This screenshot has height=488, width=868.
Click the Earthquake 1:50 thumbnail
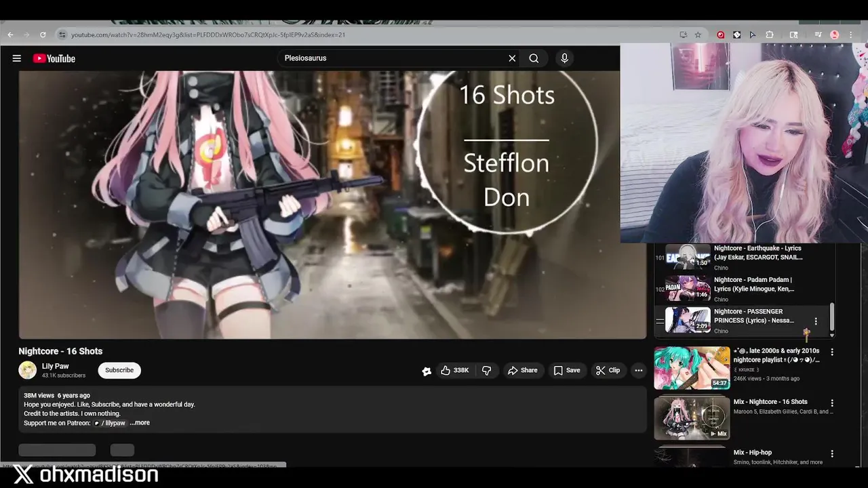point(688,257)
